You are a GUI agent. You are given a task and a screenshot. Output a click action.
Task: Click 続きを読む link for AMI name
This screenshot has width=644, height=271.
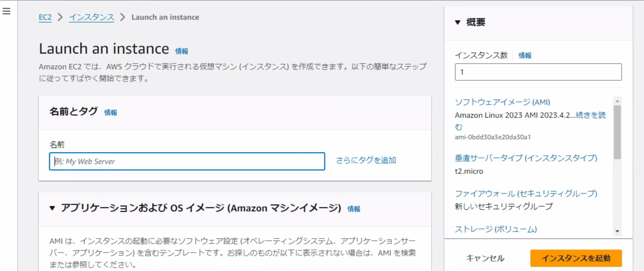click(x=591, y=115)
